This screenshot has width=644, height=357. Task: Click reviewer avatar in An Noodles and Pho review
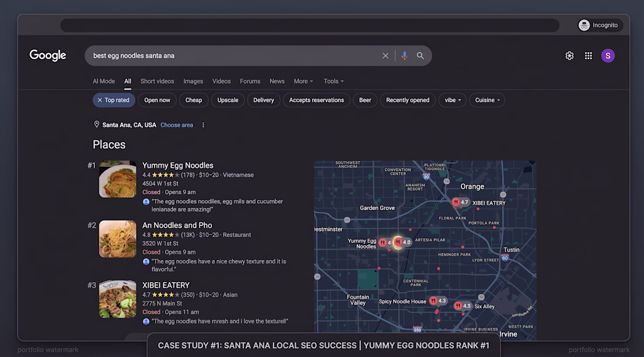click(x=146, y=262)
